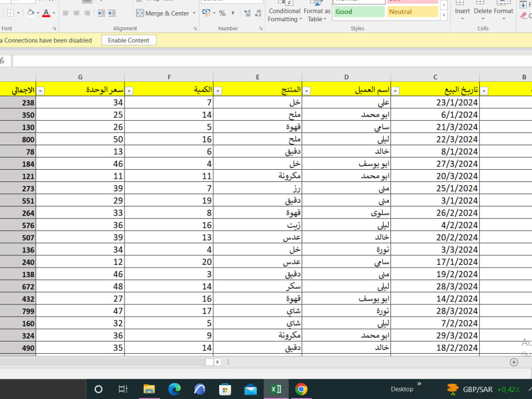Click the fx insert function icon

click(3, 61)
